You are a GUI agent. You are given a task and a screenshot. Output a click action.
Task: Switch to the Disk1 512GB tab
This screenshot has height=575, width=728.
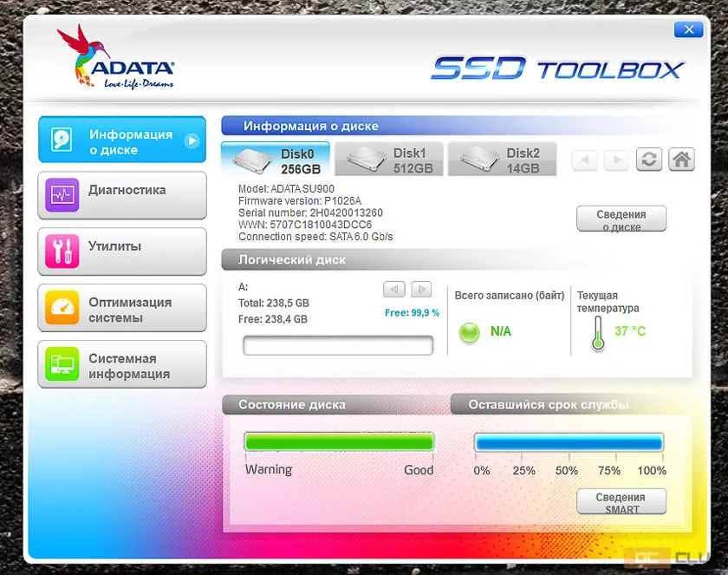tap(389, 160)
